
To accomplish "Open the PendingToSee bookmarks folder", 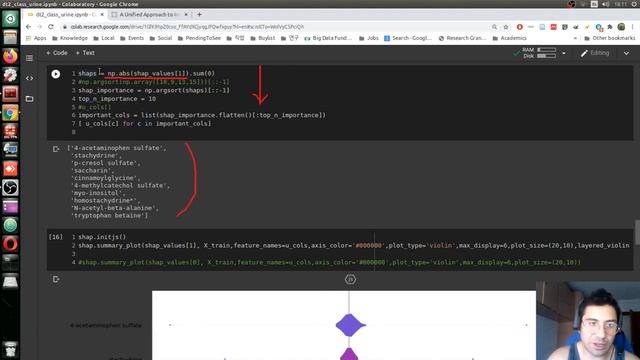I will 199,38.
